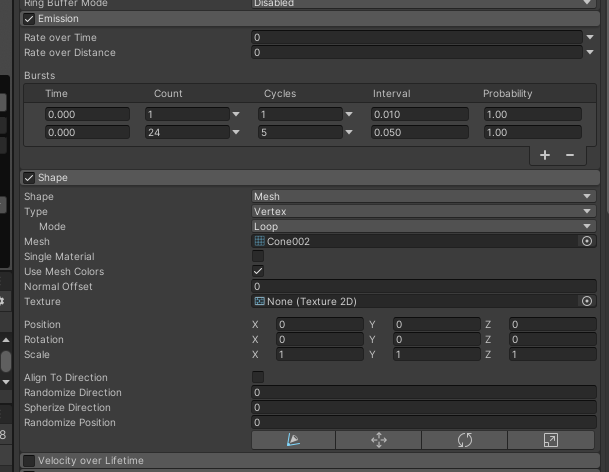The height and width of the screenshot is (472, 609).
Task: Uncheck Use Mesh Colors
Action: click(258, 272)
